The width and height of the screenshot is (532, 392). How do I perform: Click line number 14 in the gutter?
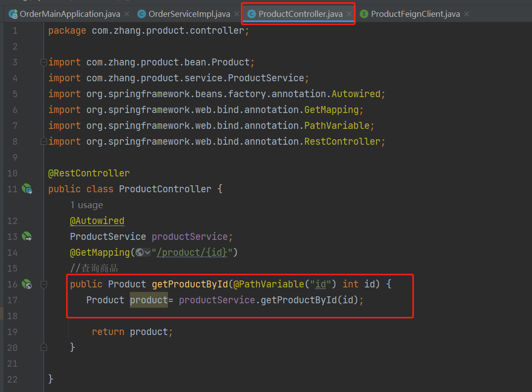tap(12, 253)
